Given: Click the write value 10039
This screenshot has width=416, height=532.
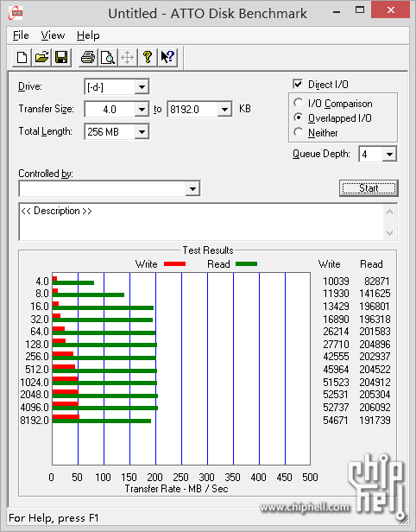Looking at the screenshot, I should click(x=336, y=282).
